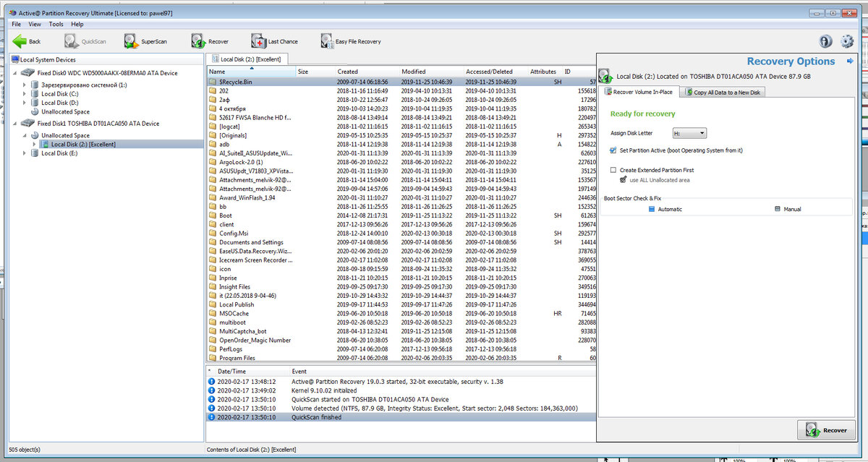This screenshot has width=868, height=462.
Task: Select the multiboot folder row
Action: [401, 322]
